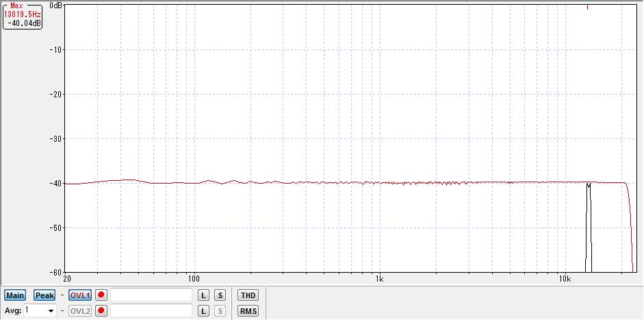Open the Avg count dropdown

[50, 311]
